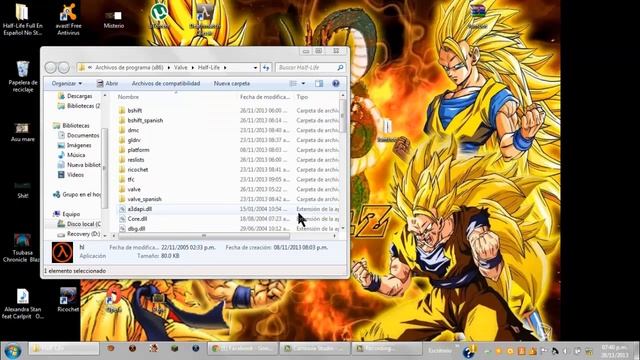This screenshot has width=640, height=360.
Task: Select the gldrv folder icon
Action: pos(122,140)
